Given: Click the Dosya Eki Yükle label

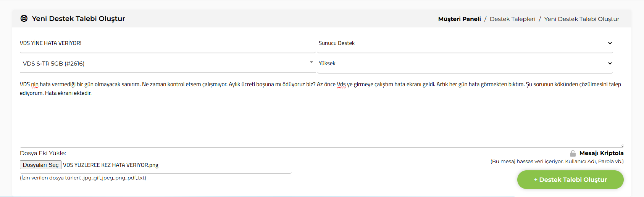Looking at the screenshot, I should pyautogui.click(x=43, y=153).
